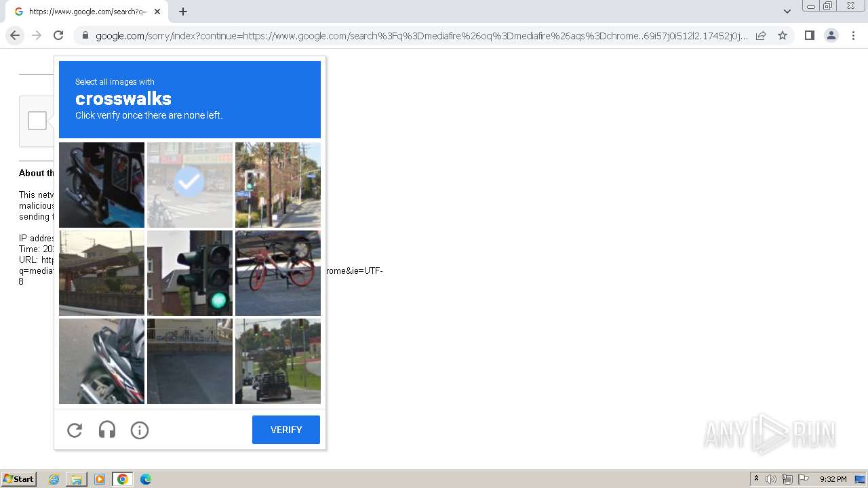The height and width of the screenshot is (488, 868).
Task: Select the bicycles behind wall tile
Action: [x=190, y=361]
